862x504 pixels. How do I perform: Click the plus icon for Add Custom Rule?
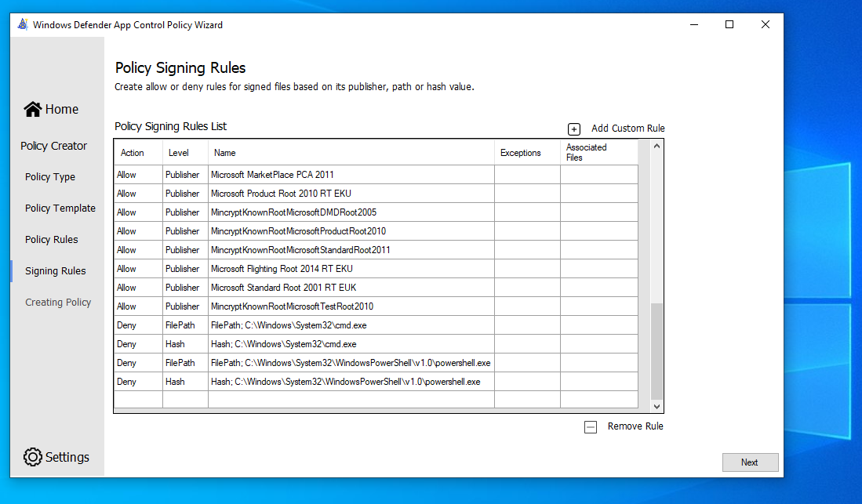click(574, 129)
